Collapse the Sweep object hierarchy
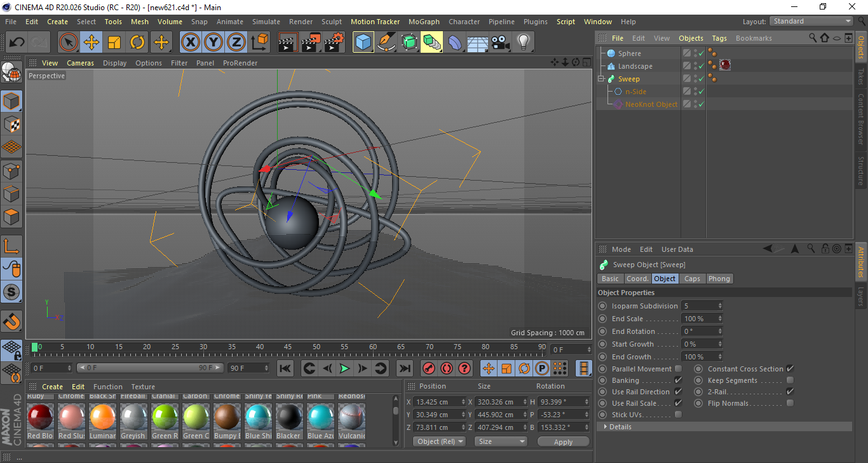The width and height of the screenshot is (868, 463). pos(600,79)
